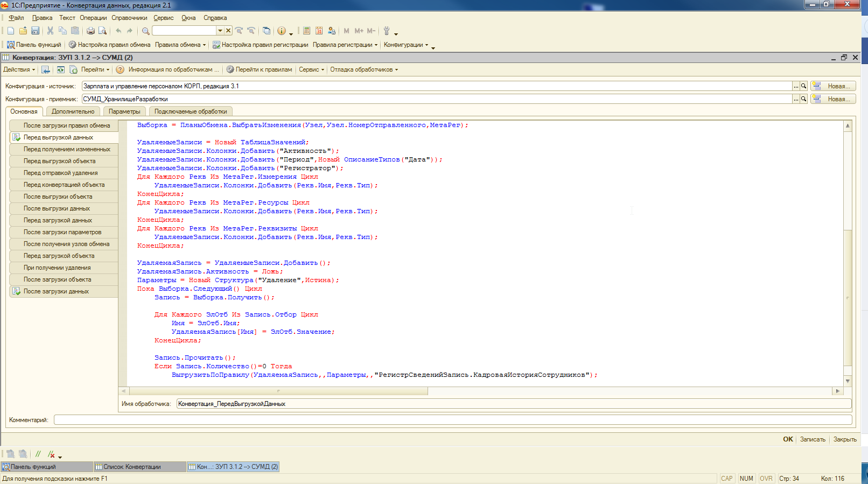
Task: Click Новая button for source configuration
Action: pos(834,86)
